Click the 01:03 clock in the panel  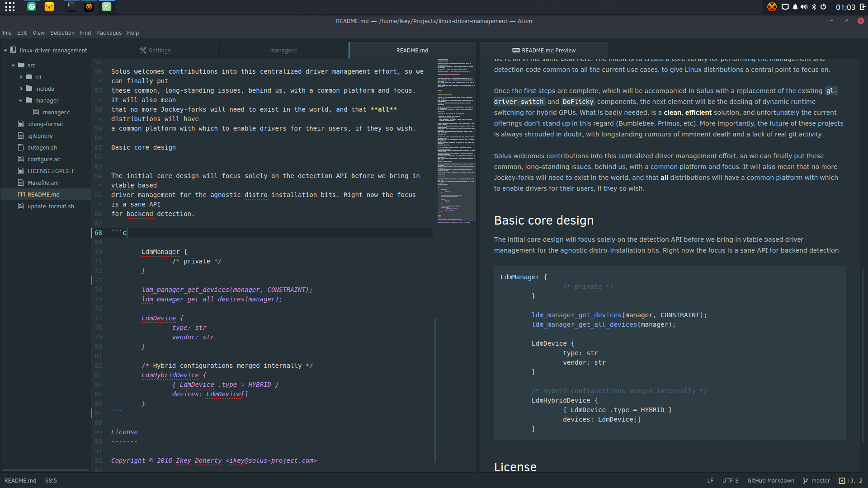click(845, 7)
